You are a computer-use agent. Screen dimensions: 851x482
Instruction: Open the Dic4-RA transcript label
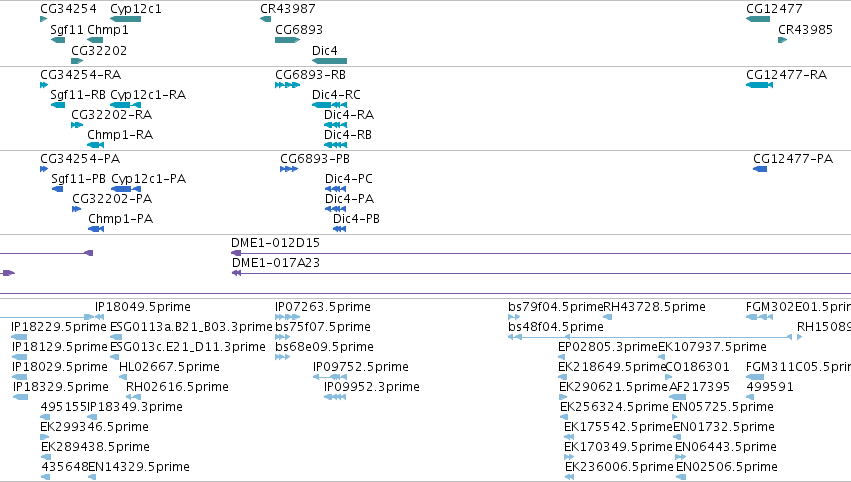point(349,115)
